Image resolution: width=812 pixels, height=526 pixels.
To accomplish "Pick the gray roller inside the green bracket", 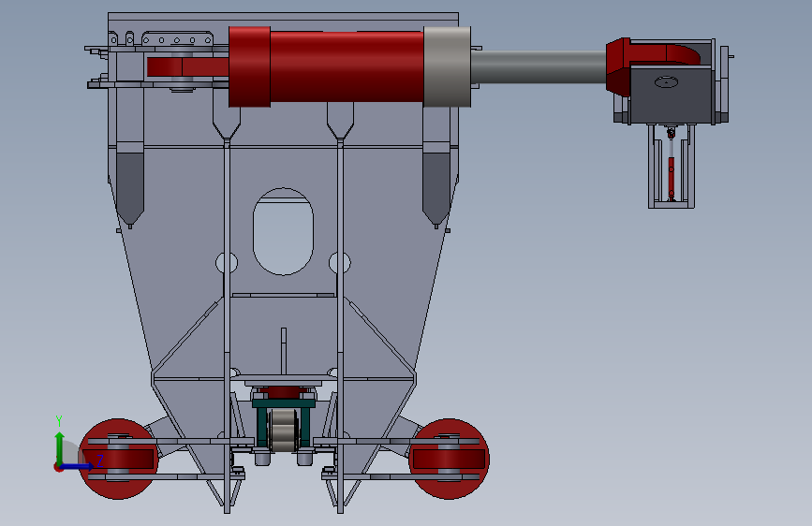I will click(x=283, y=431).
